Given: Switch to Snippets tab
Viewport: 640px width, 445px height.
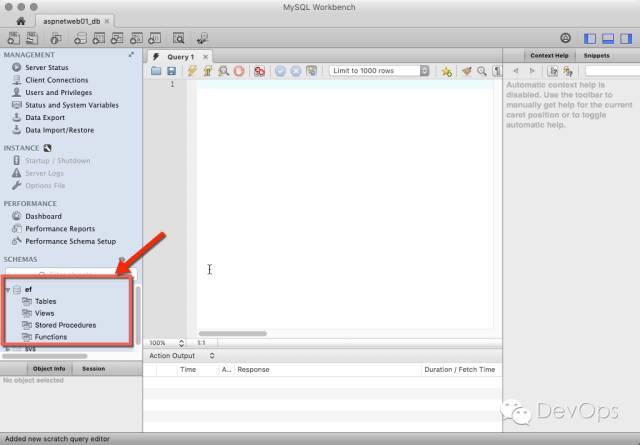Looking at the screenshot, I should click(596, 56).
